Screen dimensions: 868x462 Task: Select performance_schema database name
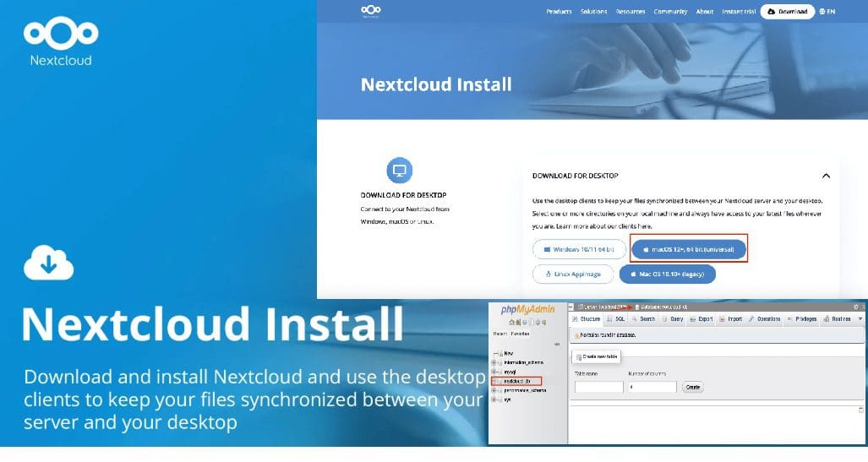526,390
